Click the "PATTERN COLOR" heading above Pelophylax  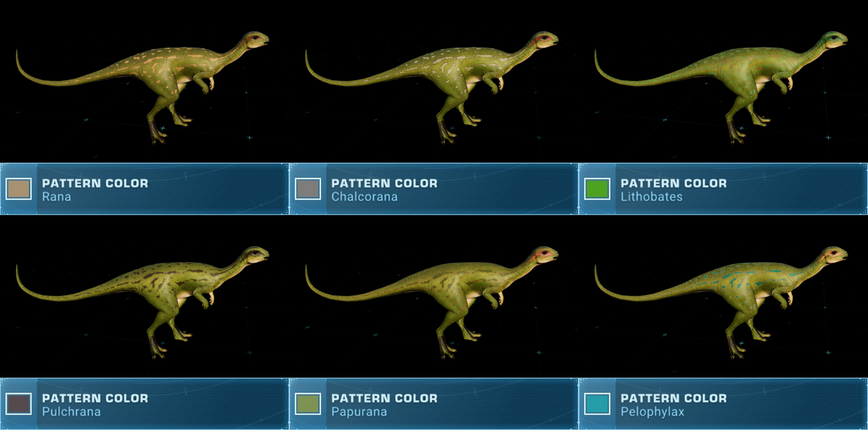[x=674, y=398]
